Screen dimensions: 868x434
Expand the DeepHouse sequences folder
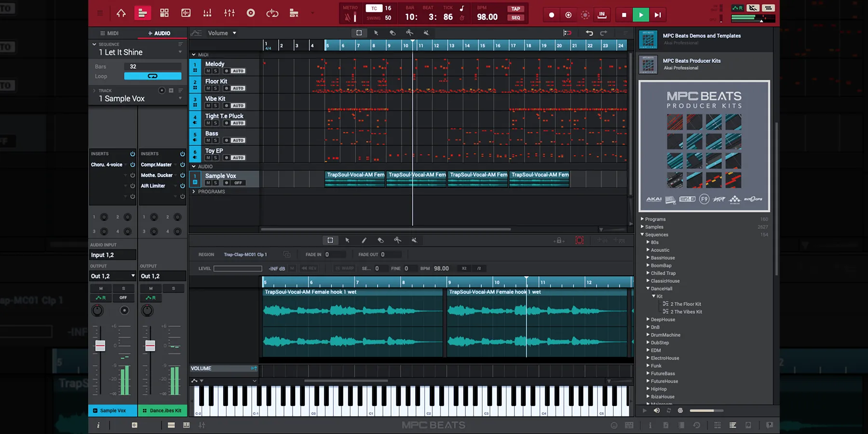click(x=648, y=319)
